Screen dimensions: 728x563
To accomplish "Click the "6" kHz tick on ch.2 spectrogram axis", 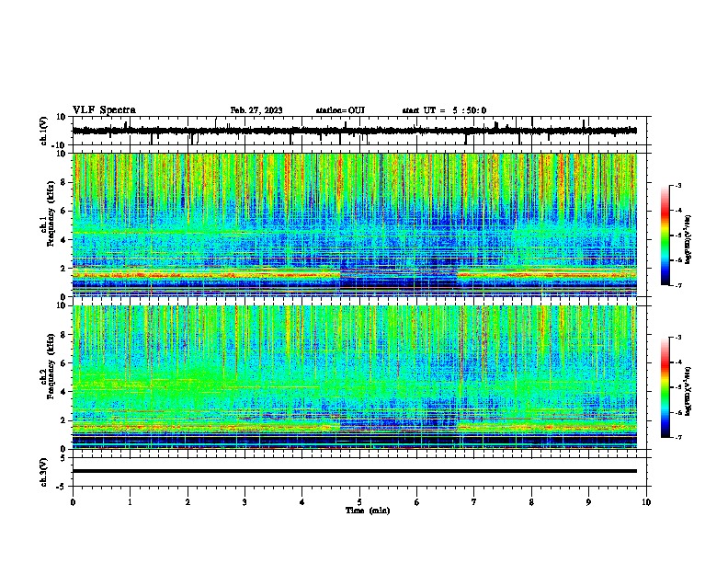I will pyautogui.click(x=63, y=363).
